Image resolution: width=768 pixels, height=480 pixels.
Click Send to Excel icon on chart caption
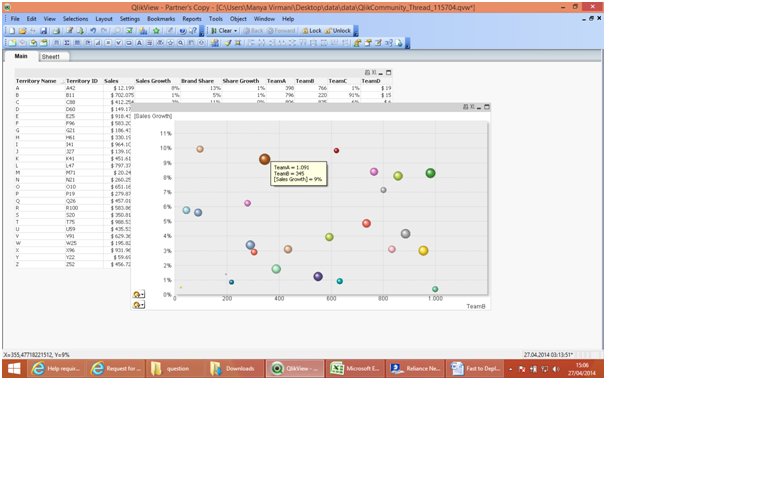(x=472, y=107)
